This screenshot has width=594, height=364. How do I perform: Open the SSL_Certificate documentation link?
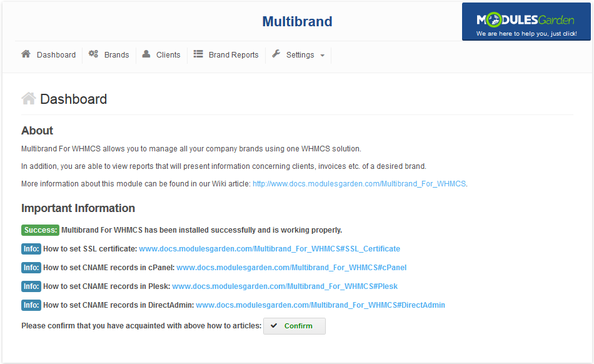269,249
